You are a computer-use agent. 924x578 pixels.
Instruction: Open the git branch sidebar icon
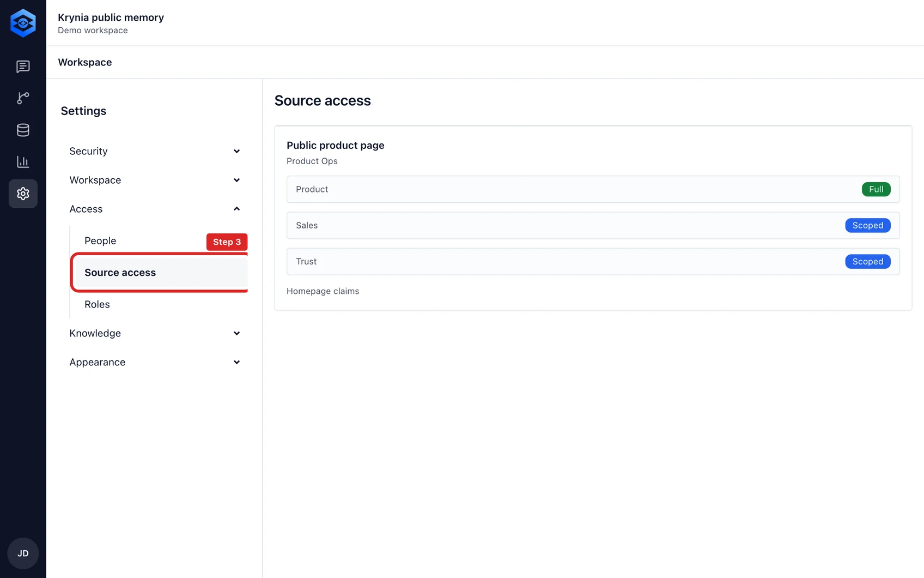(x=23, y=98)
